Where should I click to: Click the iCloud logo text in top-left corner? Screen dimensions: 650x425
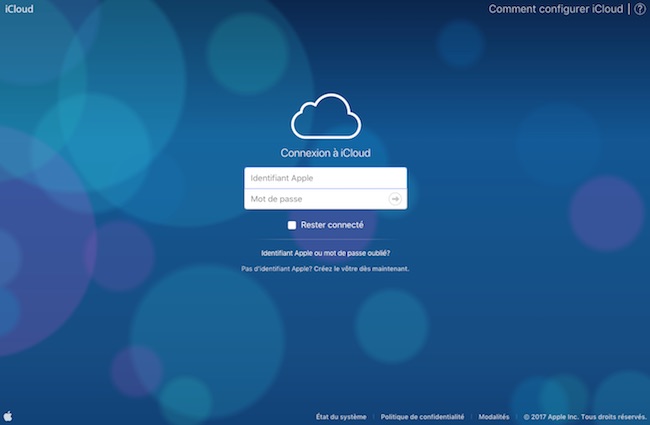click(x=19, y=9)
